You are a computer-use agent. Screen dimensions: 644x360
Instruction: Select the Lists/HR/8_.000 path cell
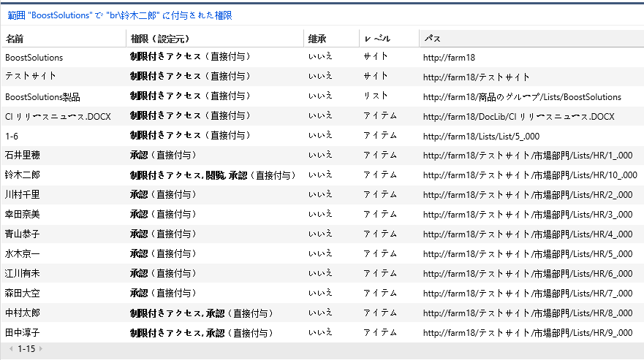pos(528,313)
